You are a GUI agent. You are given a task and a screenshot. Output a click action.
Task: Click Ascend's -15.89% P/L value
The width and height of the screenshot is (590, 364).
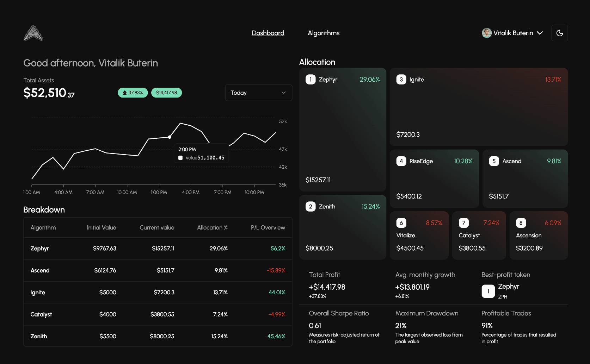click(276, 270)
